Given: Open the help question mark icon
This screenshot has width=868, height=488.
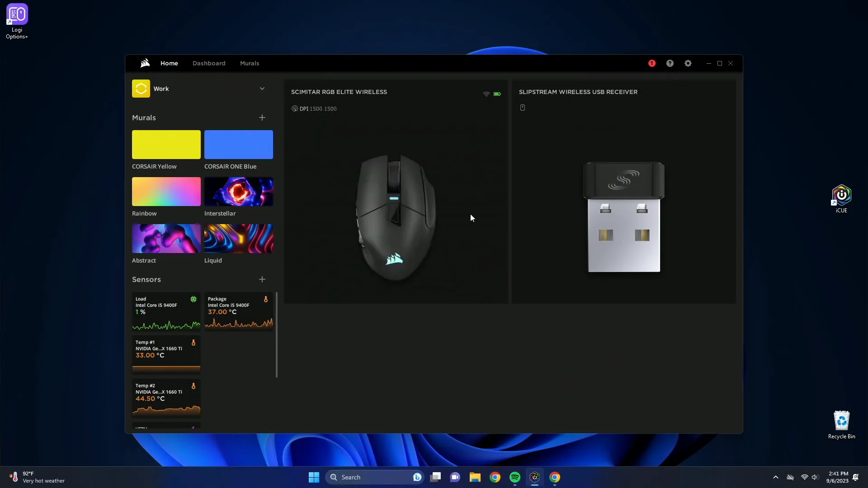Looking at the screenshot, I should pos(670,63).
